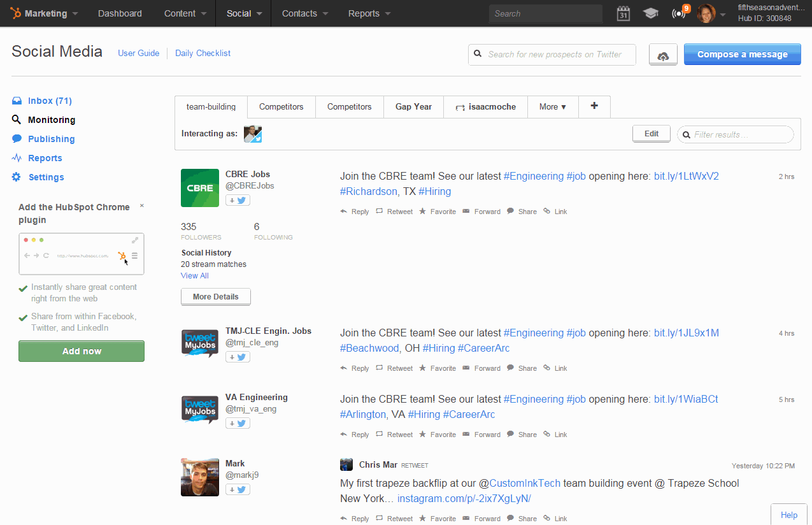The image size is (812, 525).
Task: Switch to the first Competitors tab
Action: 281,107
